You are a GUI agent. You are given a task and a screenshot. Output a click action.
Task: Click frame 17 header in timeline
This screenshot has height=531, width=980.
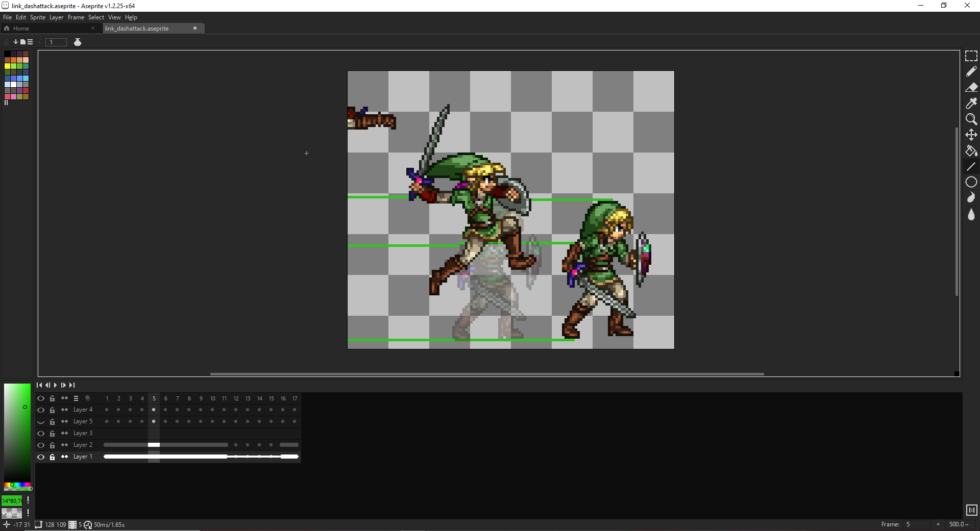(295, 398)
